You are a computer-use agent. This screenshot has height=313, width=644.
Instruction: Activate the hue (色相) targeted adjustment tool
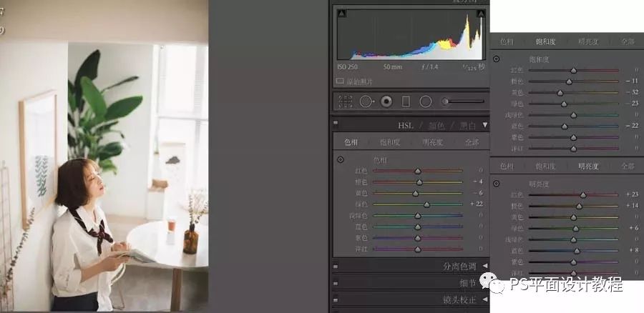(x=341, y=159)
